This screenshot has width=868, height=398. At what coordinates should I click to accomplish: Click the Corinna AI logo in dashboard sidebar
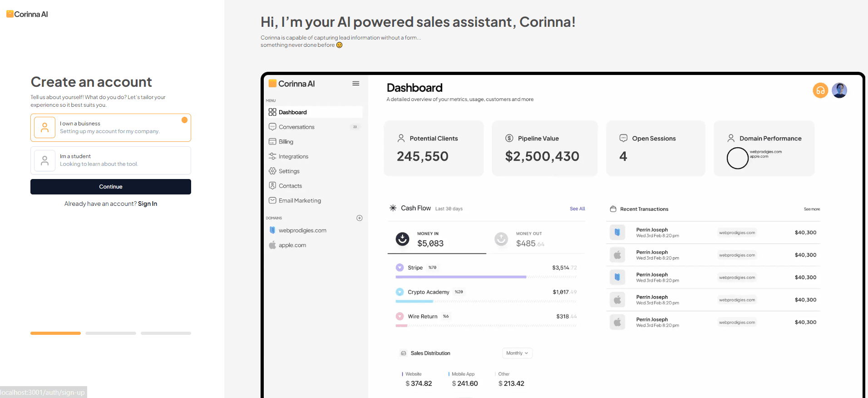(x=291, y=84)
